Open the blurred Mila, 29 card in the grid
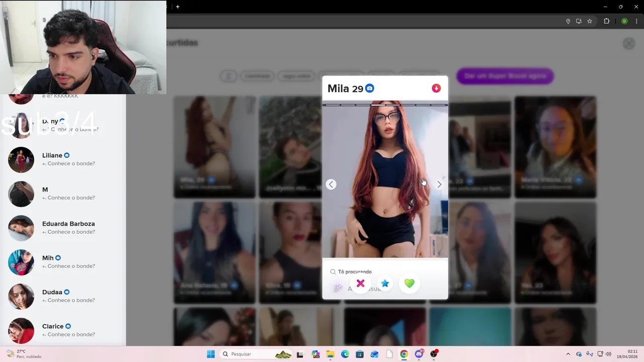This screenshot has height=362, width=644. pos(215,147)
